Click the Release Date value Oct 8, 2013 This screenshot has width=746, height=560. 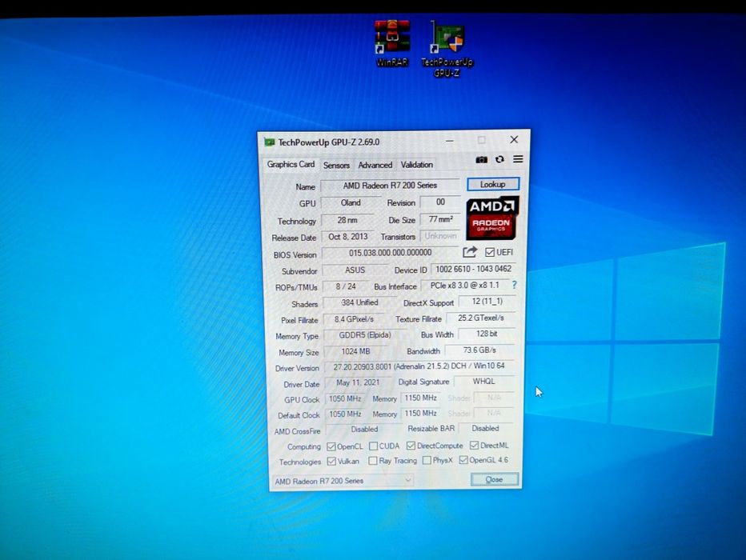point(348,237)
